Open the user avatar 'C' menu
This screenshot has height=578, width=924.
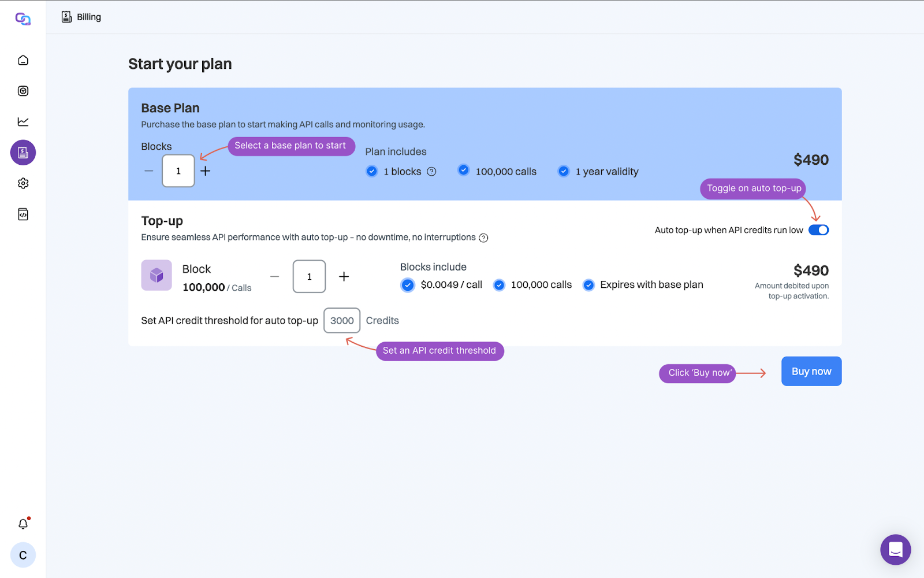[23, 555]
